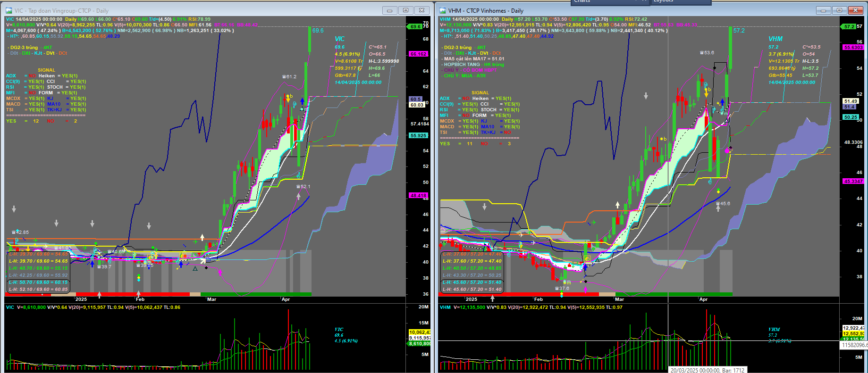Image resolution: width=868 pixels, height=373 pixels.
Task: Click the 'HOPBICH TANG - HK trùng' note
Action: [x=473, y=65]
